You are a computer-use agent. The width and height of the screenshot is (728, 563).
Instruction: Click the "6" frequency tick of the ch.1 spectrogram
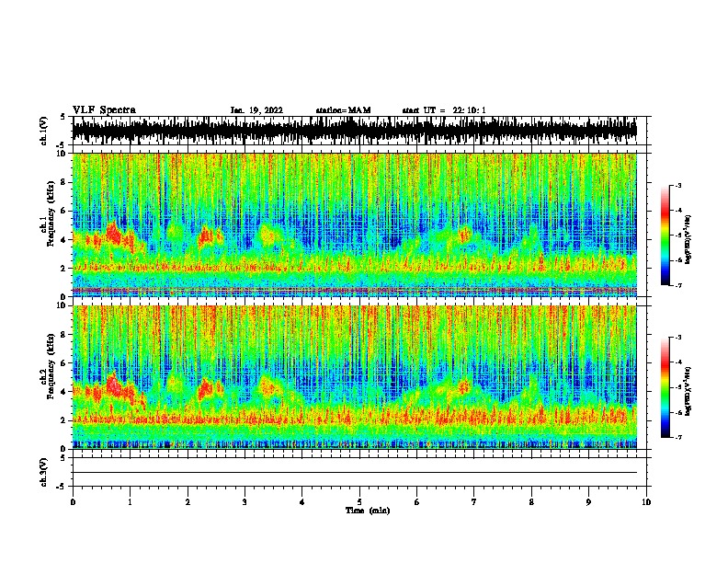pyautogui.click(x=63, y=211)
